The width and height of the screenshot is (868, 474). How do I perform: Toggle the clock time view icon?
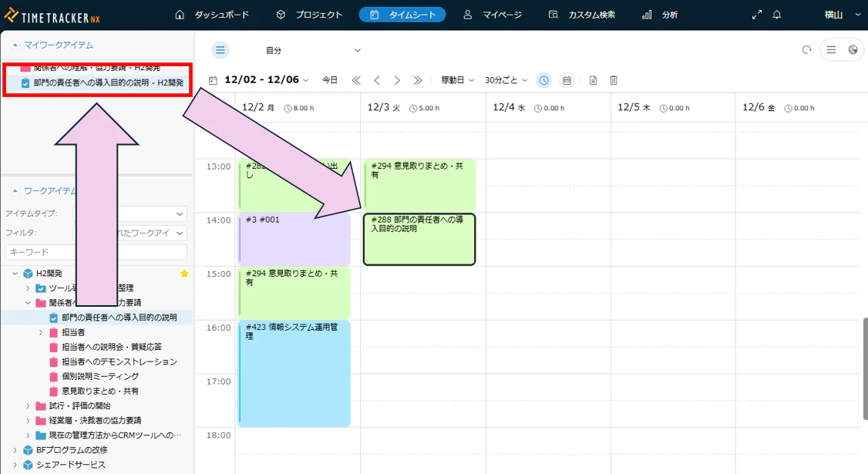pos(544,80)
